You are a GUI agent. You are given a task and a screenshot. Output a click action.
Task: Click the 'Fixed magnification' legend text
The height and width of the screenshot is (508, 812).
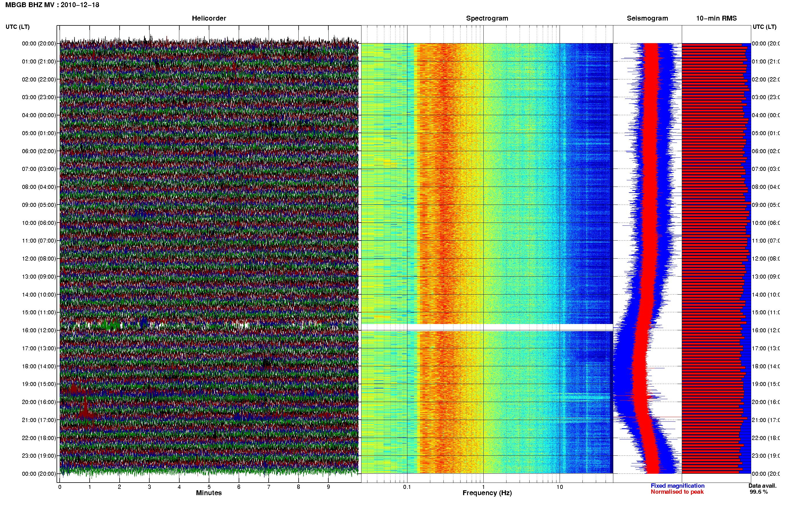pos(678,486)
